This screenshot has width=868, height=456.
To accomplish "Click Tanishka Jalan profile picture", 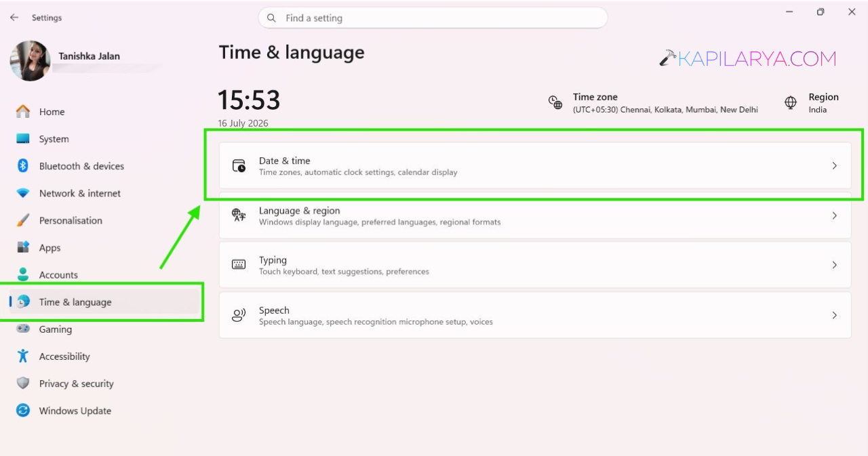I will pos(30,60).
